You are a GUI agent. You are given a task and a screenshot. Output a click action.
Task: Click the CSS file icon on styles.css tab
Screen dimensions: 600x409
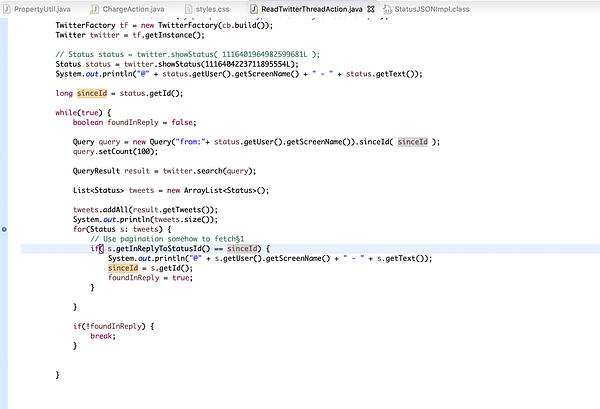[x=188, y=9]
